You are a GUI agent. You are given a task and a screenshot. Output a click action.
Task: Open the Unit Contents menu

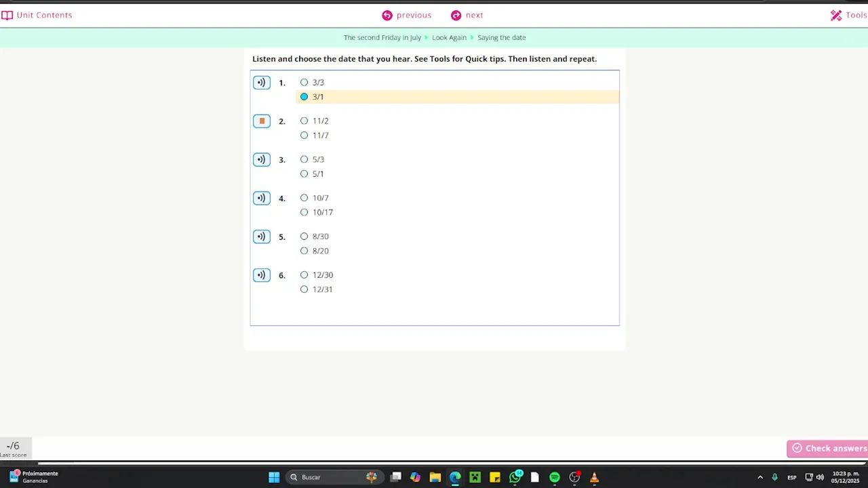[37, 15]
